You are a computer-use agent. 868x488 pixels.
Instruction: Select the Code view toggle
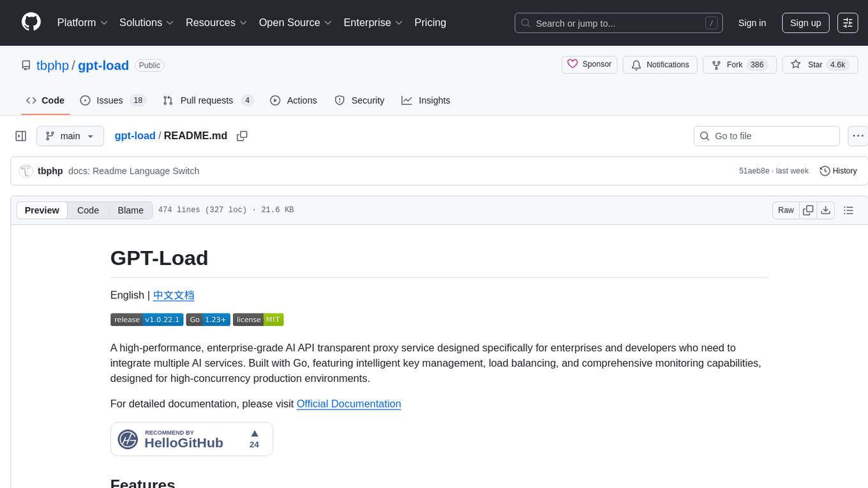tap(88, 210)
